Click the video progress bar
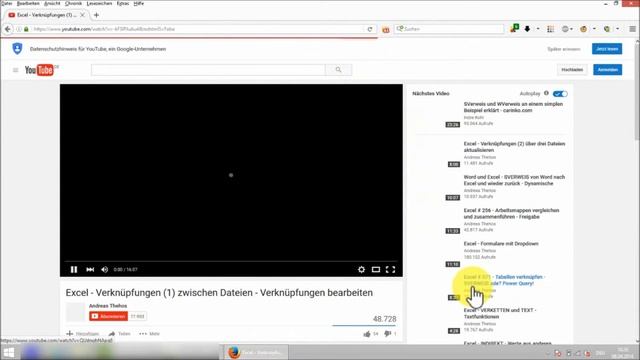Screen dimensions: 640x360 click(231, 261)
